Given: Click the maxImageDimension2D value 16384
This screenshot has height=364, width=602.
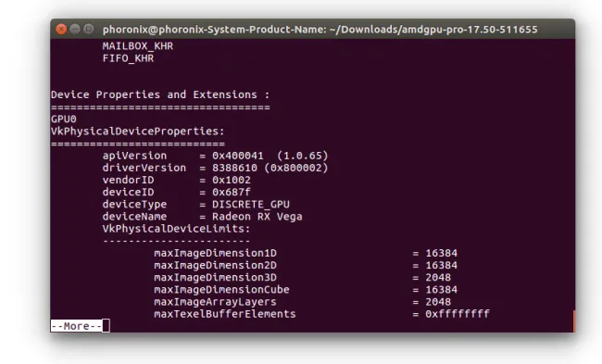Looking at the screenshot, I should 441,265.
